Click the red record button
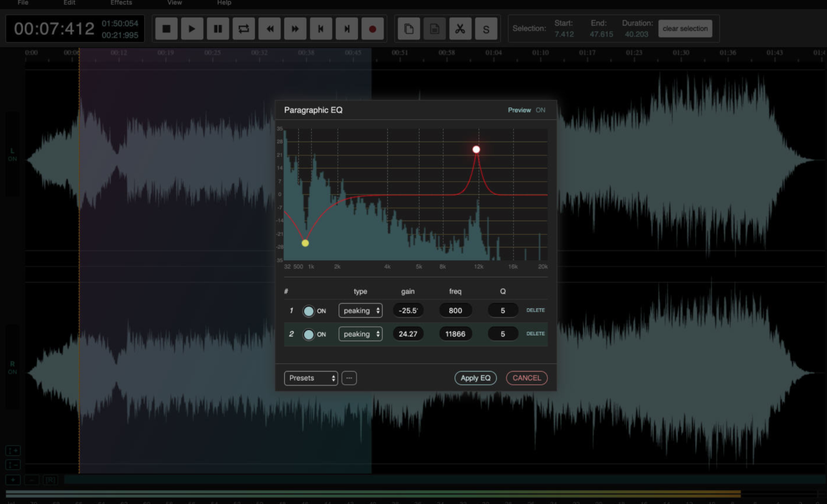This screenshot has width=827, height=504. [373, 28]
